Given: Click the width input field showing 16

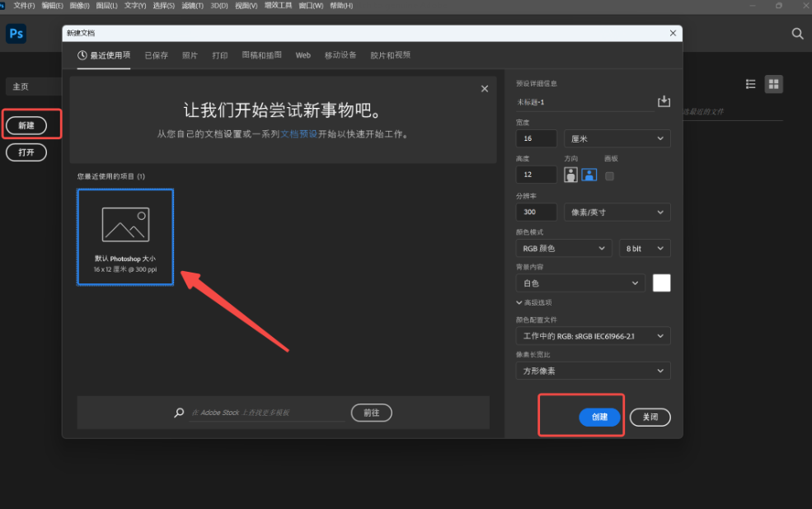Looking at the screenshot, I should 536,138.
